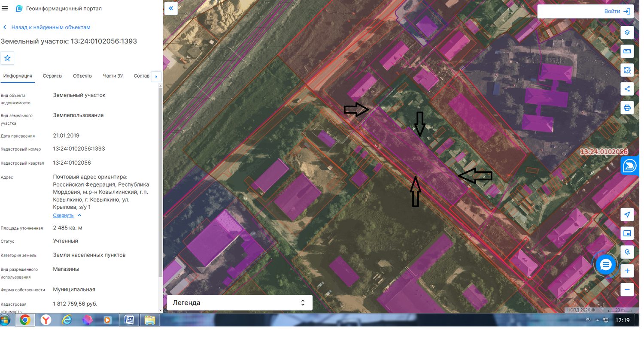Collapse the left info panel
The width and height of the screenshot is (644, 362).
pos(171,8)
